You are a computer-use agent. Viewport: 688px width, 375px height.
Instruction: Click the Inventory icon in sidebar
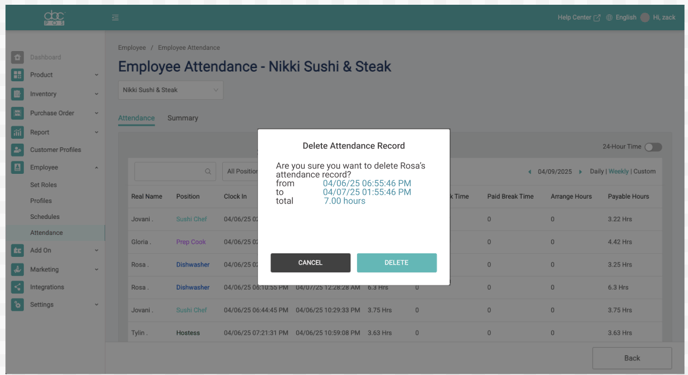coord(17,94)
